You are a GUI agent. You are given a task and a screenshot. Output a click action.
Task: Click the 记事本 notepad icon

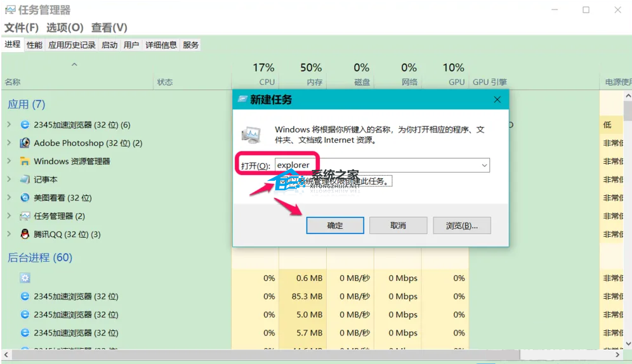tap(25, 179)
